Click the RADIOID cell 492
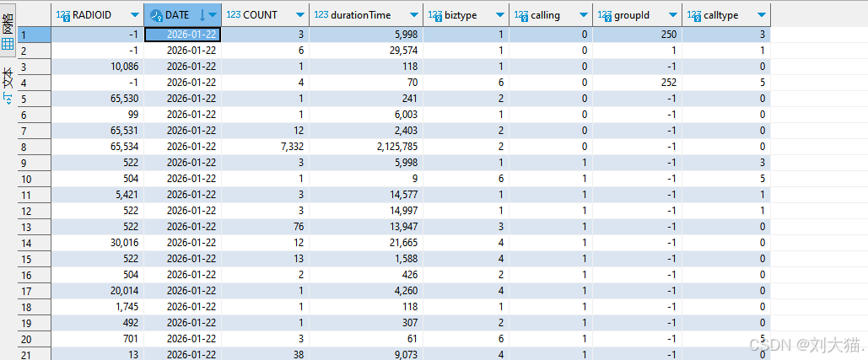 (x=98, y=323)
